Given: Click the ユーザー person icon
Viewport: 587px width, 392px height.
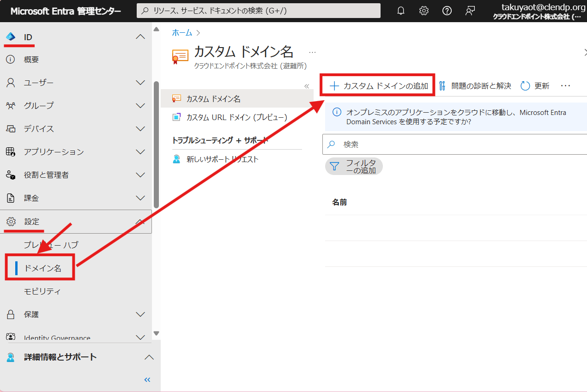Looking at the screenshot, I should click(11, 83).
